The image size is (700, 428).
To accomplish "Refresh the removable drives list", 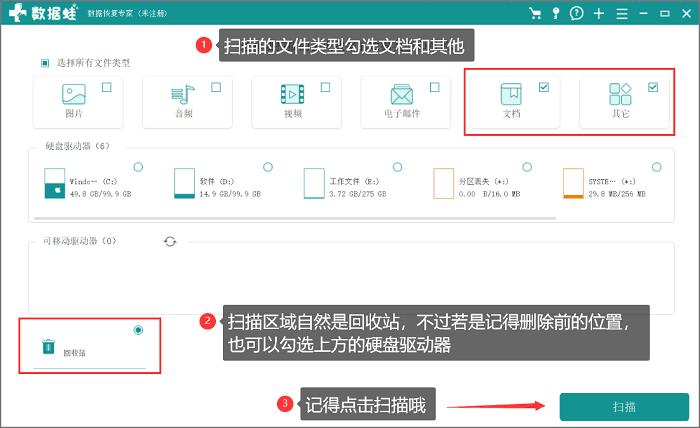I will [x=170, y=241].
